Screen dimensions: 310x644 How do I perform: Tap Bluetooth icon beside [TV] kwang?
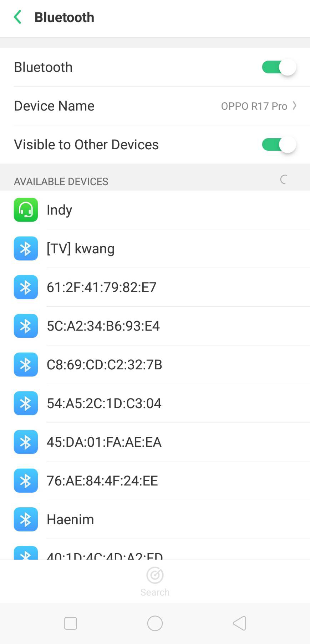[26, 249]
